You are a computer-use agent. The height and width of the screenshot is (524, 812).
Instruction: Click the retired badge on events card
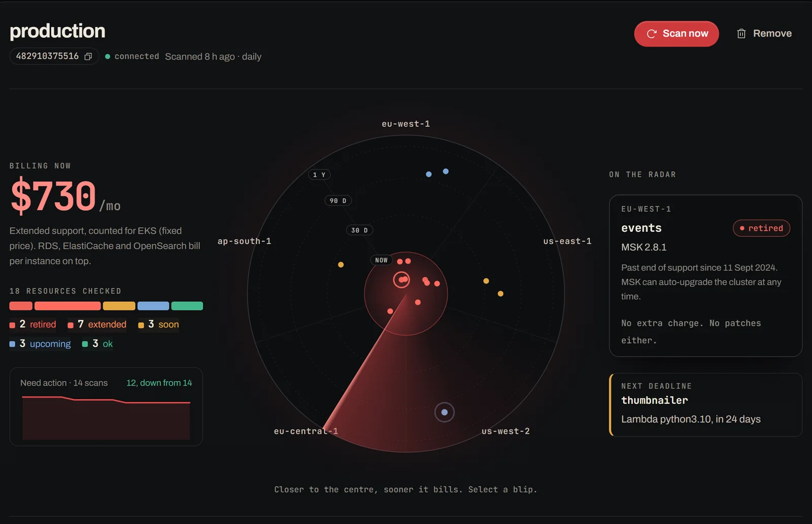point(761,228)
